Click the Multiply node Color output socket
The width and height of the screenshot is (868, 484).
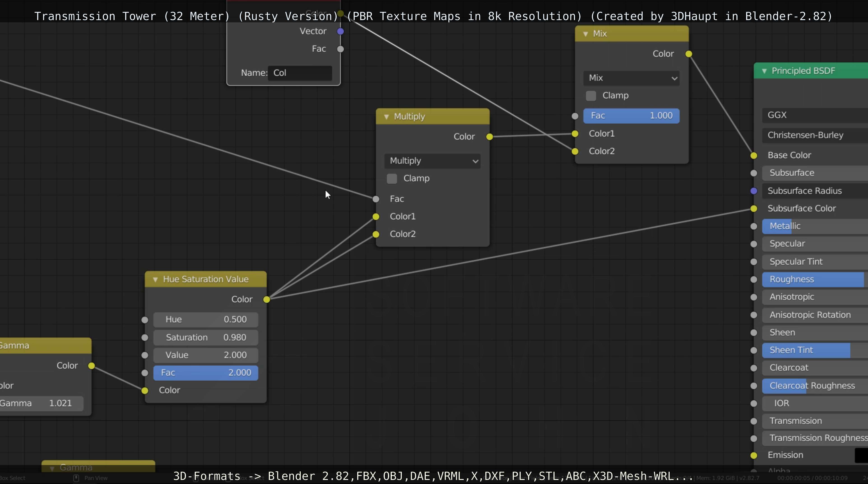[489, 137]
